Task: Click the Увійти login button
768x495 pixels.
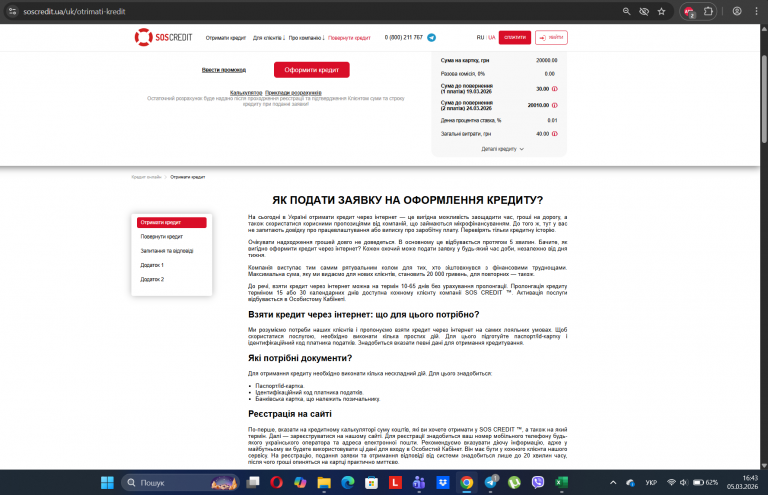Action: pyautogui.click(x=552, y=38)
